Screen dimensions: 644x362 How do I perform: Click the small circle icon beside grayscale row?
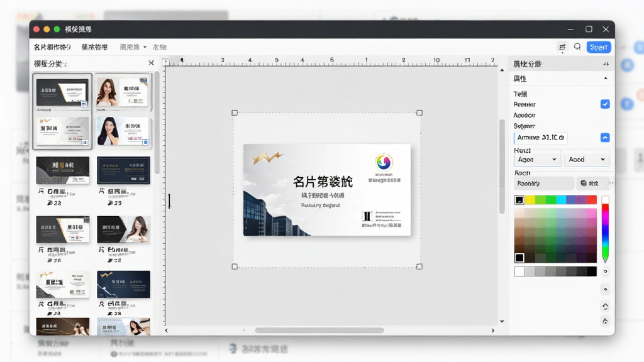(605, 271)
